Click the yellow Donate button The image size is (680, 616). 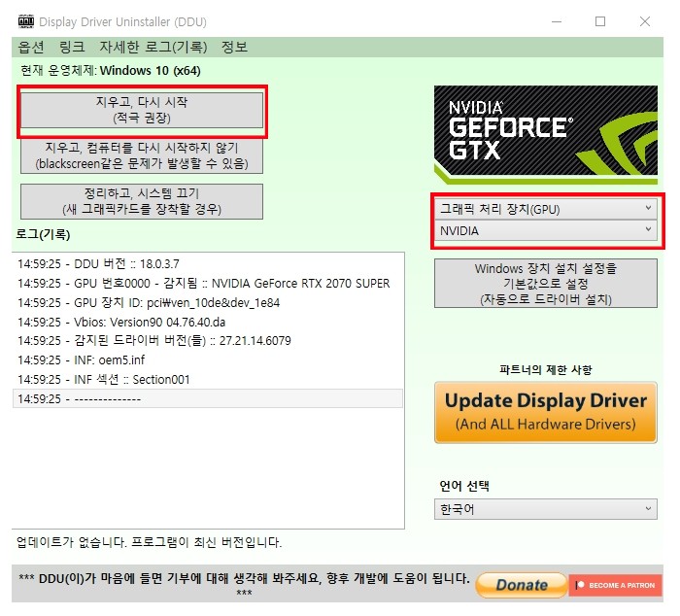pyautogui.click(x=522, y=585)
